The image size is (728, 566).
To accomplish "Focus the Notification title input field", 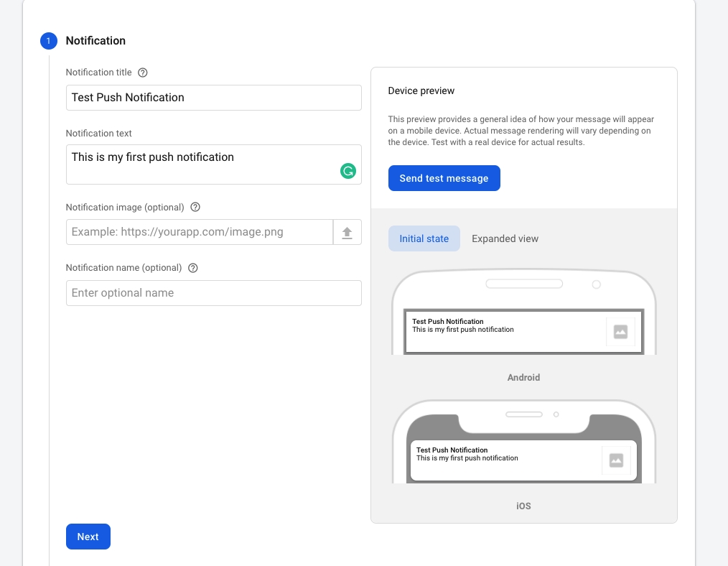I will pos(213,98).
